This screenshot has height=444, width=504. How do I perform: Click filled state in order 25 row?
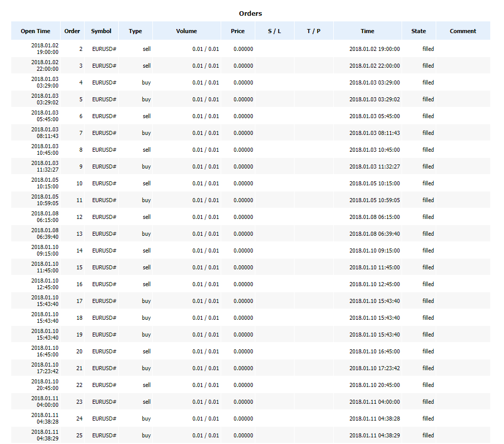coord(428,435)
